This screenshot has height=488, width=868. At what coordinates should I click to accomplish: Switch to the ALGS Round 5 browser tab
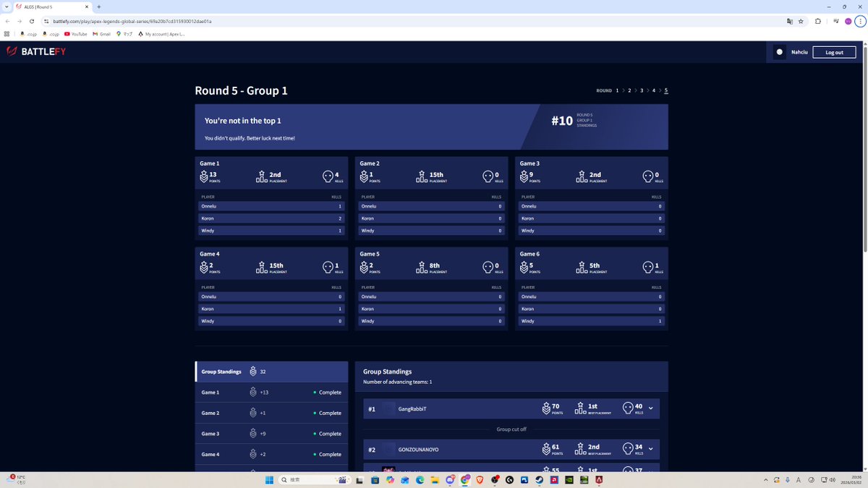pos(52,7)
